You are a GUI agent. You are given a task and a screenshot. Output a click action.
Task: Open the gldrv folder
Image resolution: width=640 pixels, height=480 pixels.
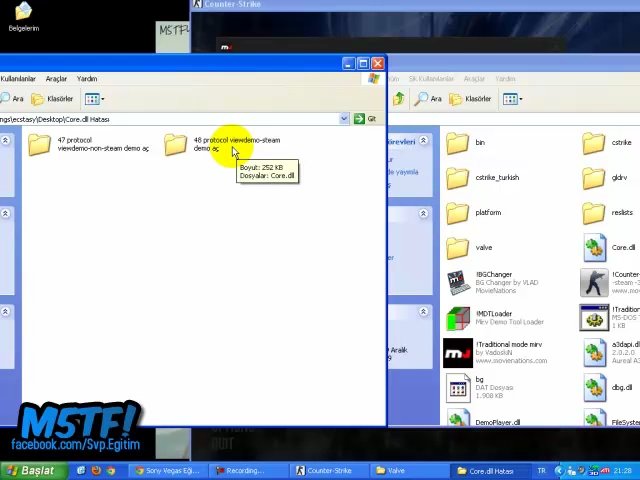[593, 178]
